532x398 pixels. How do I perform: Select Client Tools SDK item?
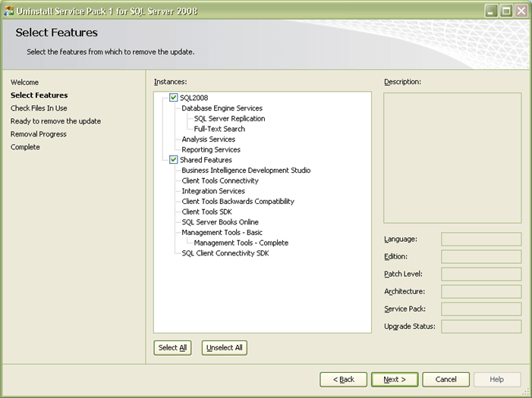click(206, 212)
